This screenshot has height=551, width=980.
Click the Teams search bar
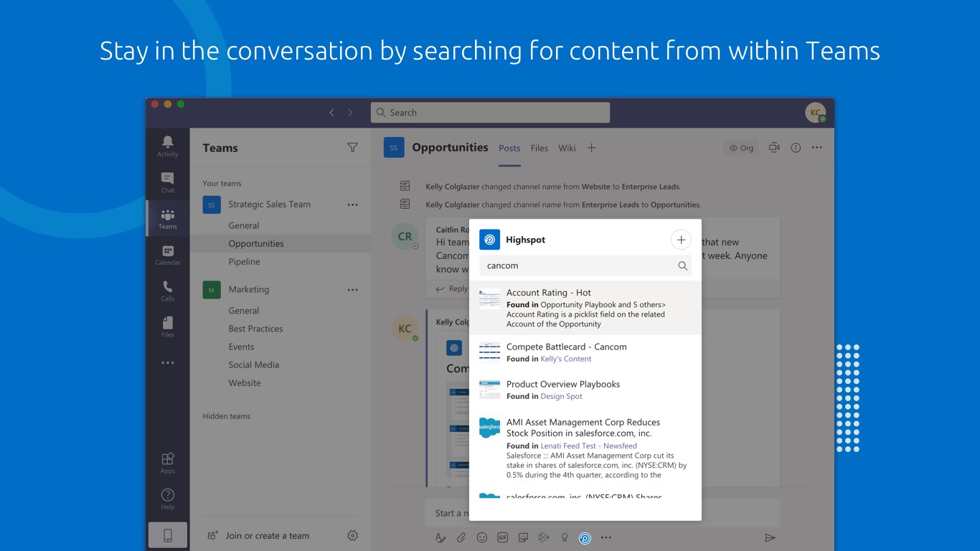coord(490,113)
